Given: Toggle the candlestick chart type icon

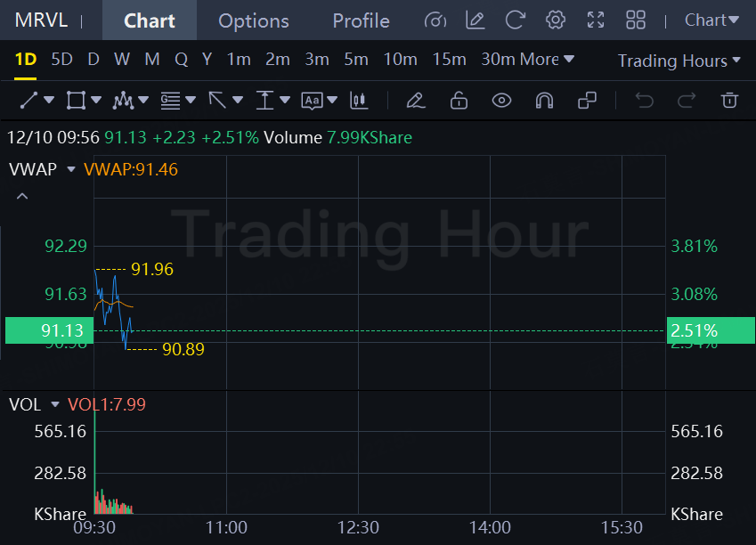Looking at the screenshot, I should [360, 101].
